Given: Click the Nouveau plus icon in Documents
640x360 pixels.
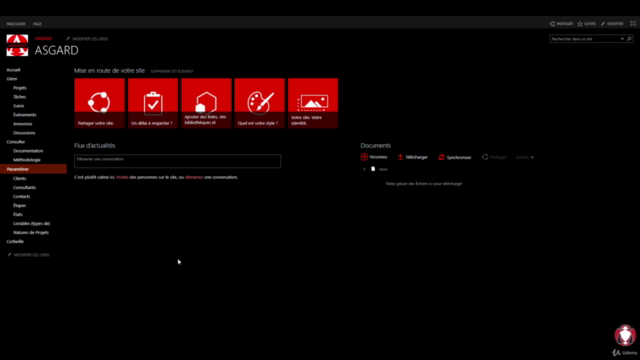Looking at the screenshot, I should [364, 157].
